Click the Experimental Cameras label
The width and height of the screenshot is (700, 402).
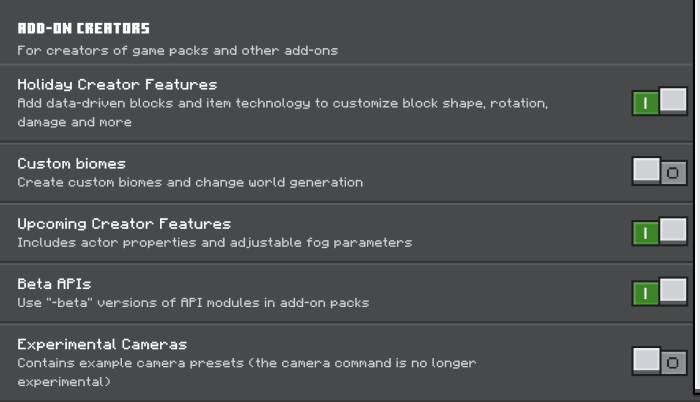click(102, 343)
